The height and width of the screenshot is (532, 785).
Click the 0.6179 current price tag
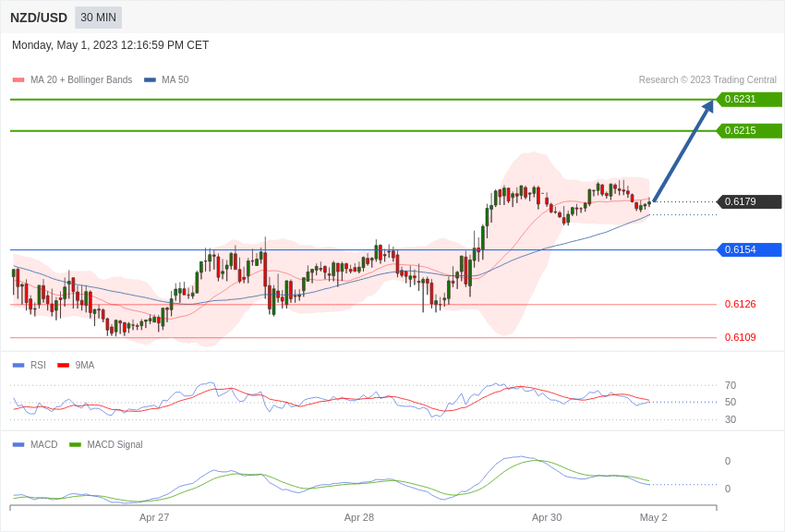(x=749, y=201)
